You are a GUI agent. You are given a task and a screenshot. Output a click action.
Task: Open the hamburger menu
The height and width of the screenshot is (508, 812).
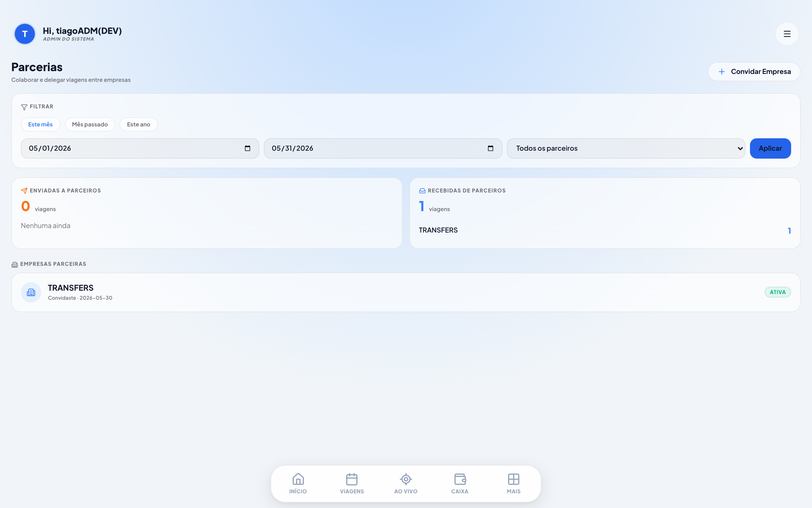[x=787, y=34]
